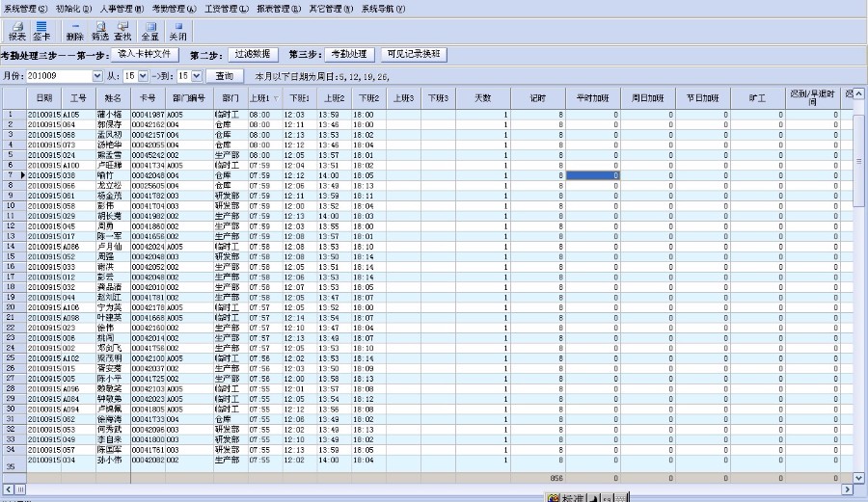Click the 下班1 column header
The image size is (868, 502).
(x=300, y=98)
